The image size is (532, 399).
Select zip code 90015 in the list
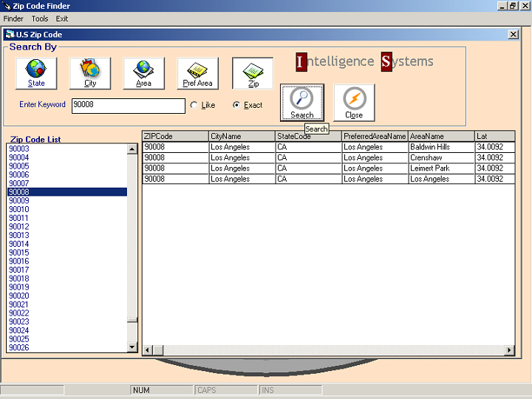pos(19,253)
